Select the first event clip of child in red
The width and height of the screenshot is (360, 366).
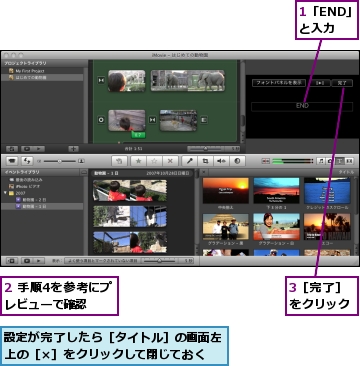click(x=130, y=190)
